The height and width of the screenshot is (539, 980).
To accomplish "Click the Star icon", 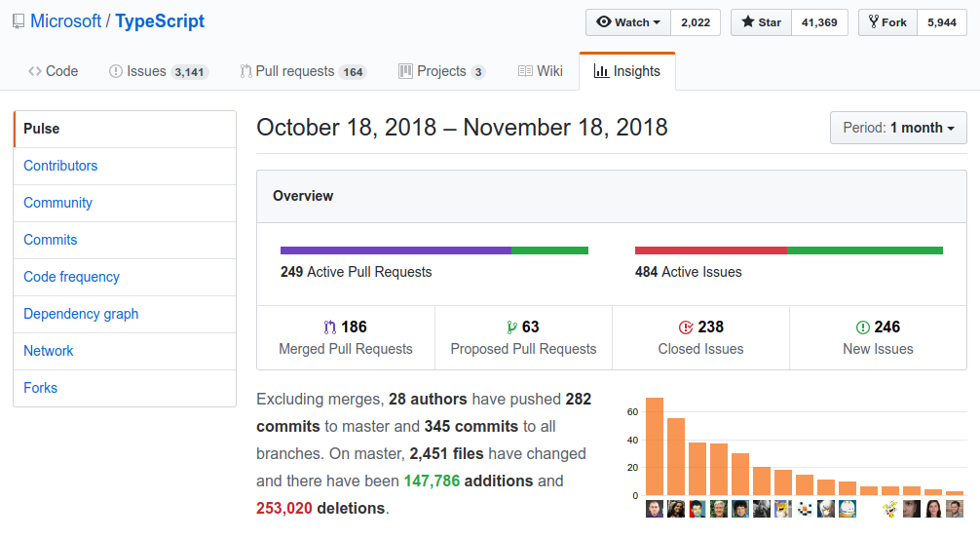I will point(747,21).
